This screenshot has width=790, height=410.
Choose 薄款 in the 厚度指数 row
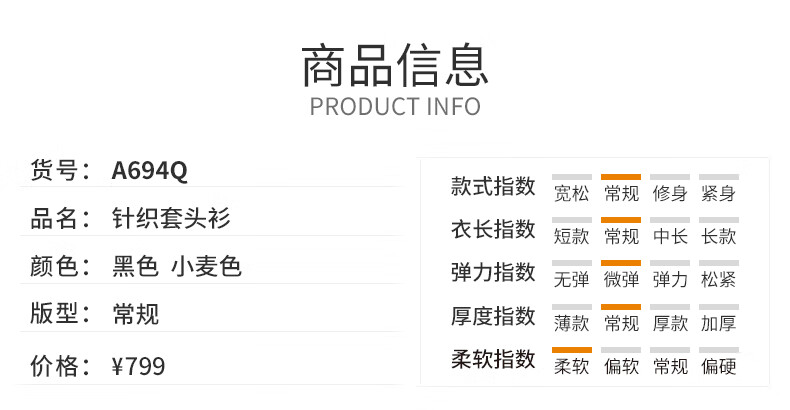tap(571, 323)
